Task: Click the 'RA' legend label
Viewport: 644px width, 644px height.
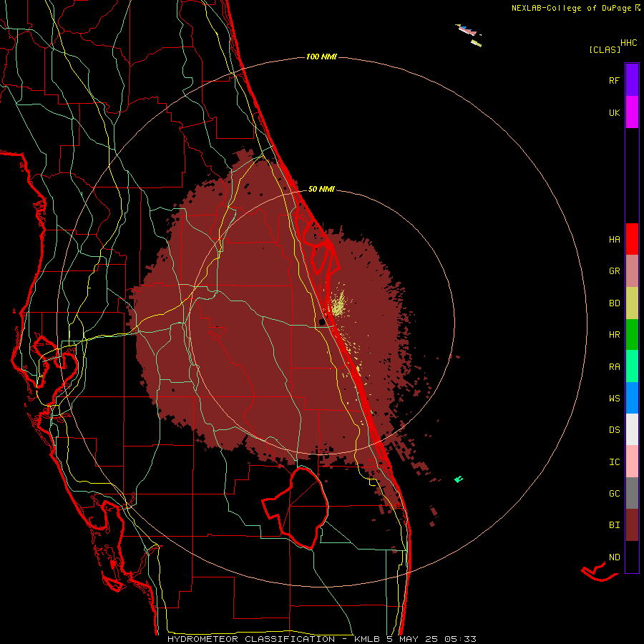Action: tap(614, 367)
